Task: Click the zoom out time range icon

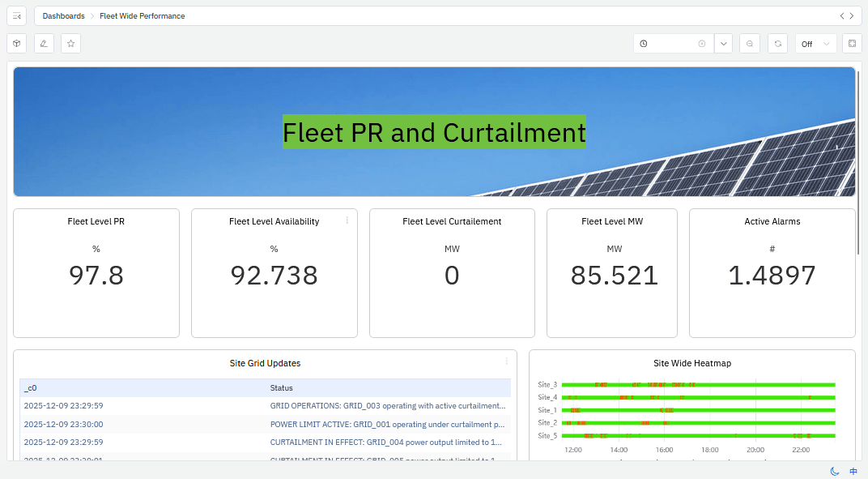Action: [x=751, y=44]
